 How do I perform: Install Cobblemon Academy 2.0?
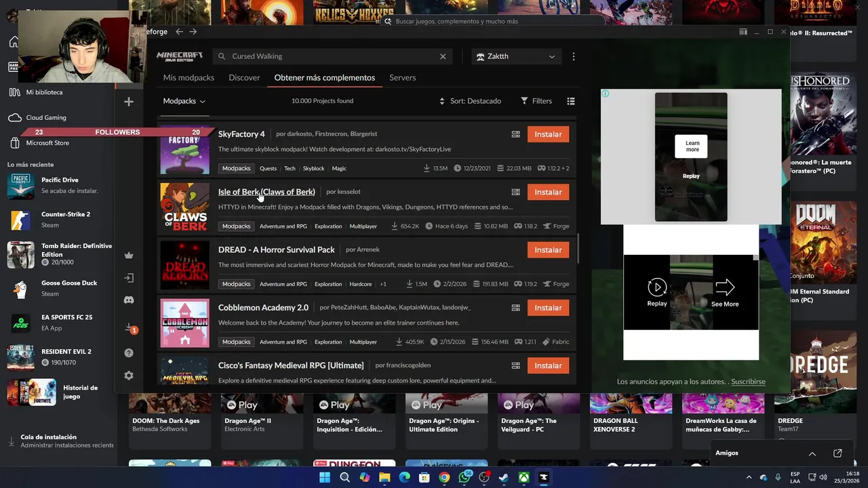[548, 308]
